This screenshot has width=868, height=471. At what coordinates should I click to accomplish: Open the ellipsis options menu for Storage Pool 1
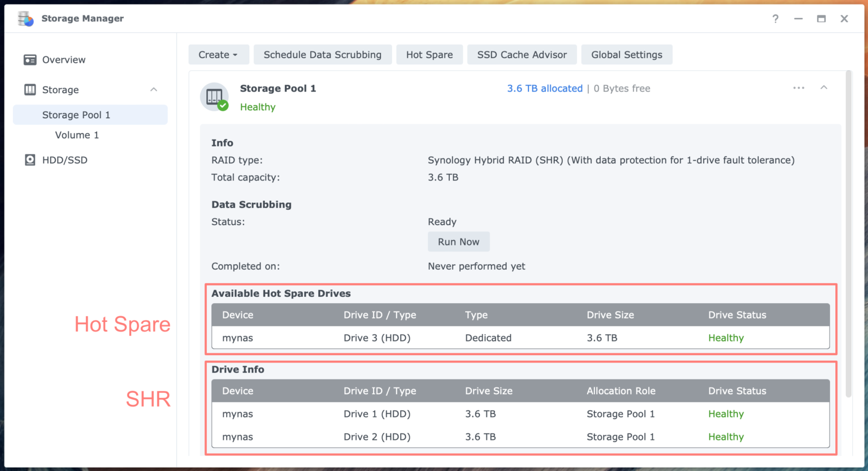click(798, 88)
